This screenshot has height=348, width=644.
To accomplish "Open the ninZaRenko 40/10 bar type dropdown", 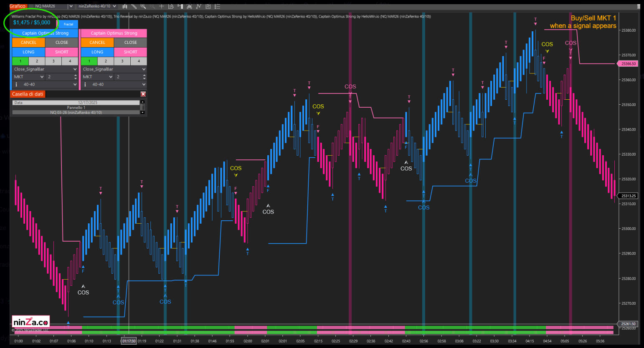I will tap(114, 6).
